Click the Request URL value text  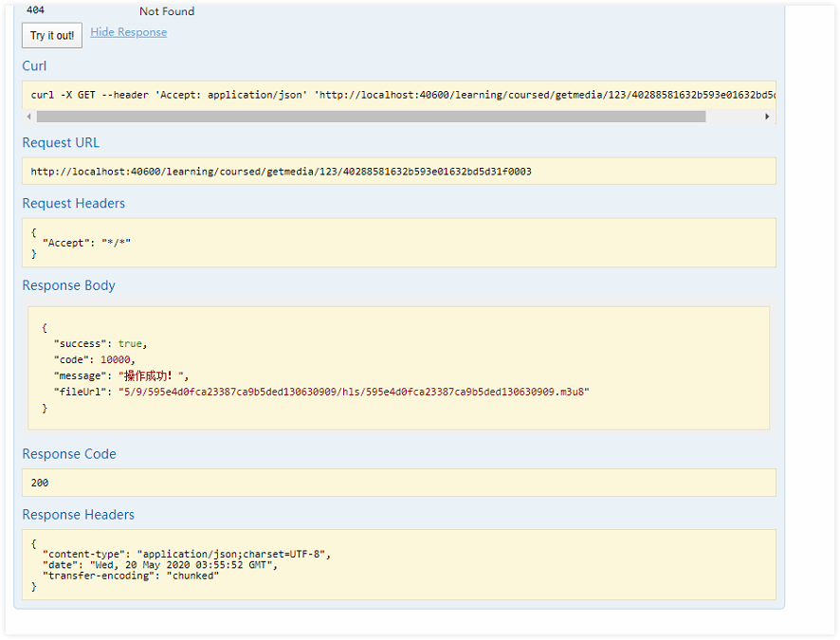coord(282,172)
